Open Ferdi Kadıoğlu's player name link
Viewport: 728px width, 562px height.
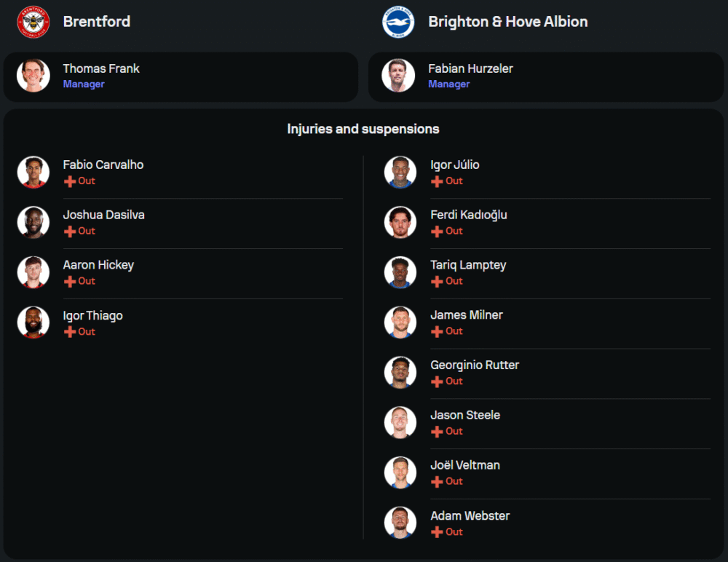[469, 215]
